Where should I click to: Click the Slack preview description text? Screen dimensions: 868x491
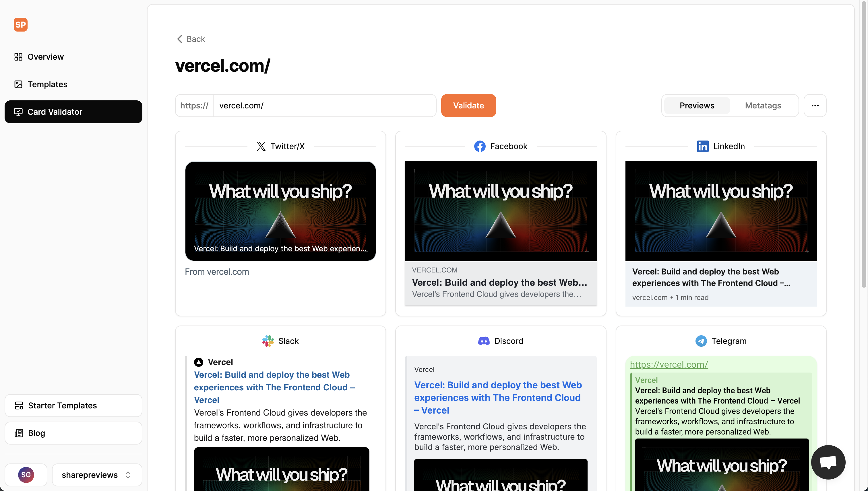point(280,425)
